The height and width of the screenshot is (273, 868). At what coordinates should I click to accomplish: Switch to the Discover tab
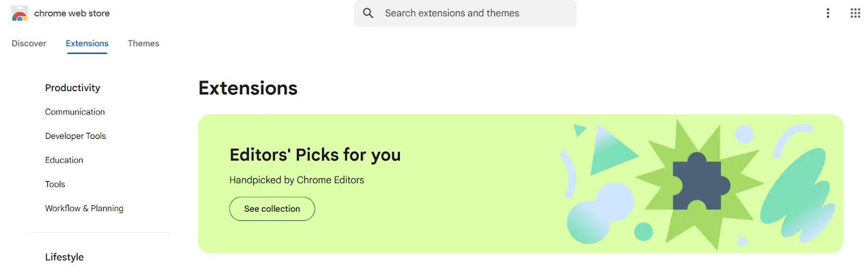coord(29,43)
